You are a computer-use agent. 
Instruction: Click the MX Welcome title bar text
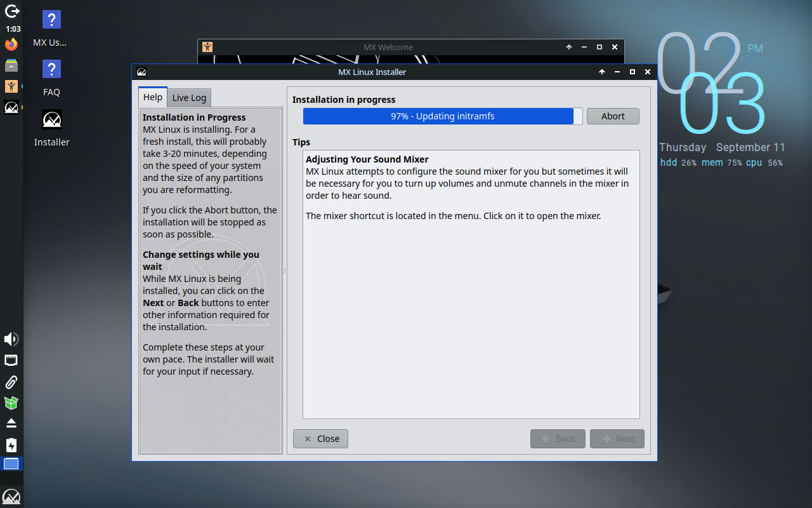tap(388, 47)
